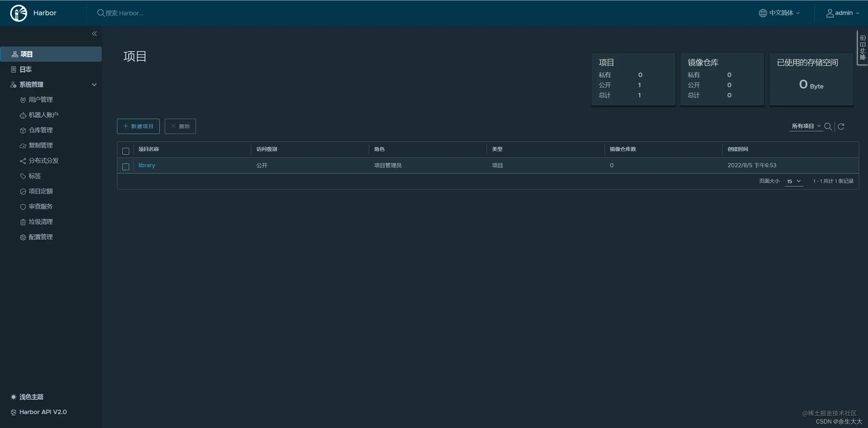
Task: Go to 垃圾清理 page
Action: point(41,222)
